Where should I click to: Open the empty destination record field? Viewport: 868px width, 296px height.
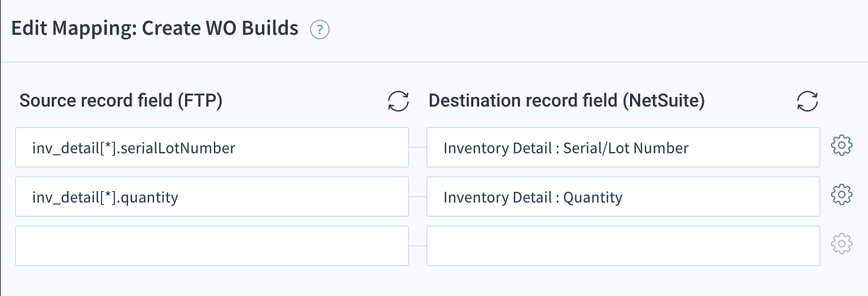(622, 246)
